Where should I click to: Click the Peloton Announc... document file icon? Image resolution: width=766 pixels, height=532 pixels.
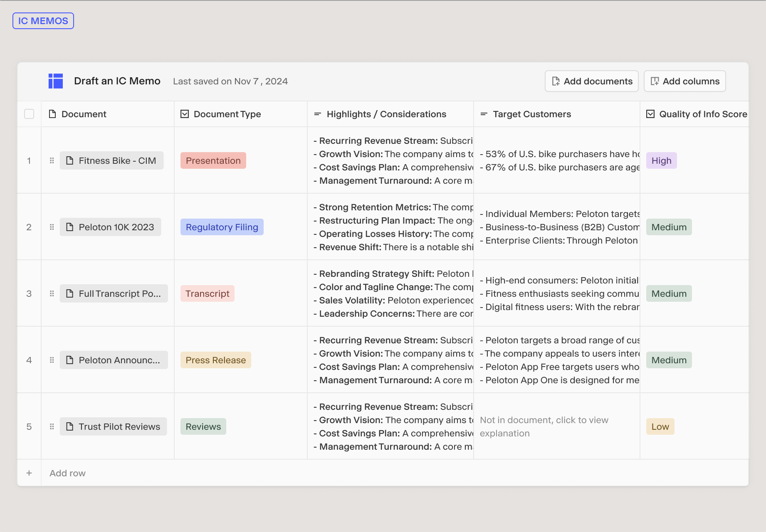(70, 360)
